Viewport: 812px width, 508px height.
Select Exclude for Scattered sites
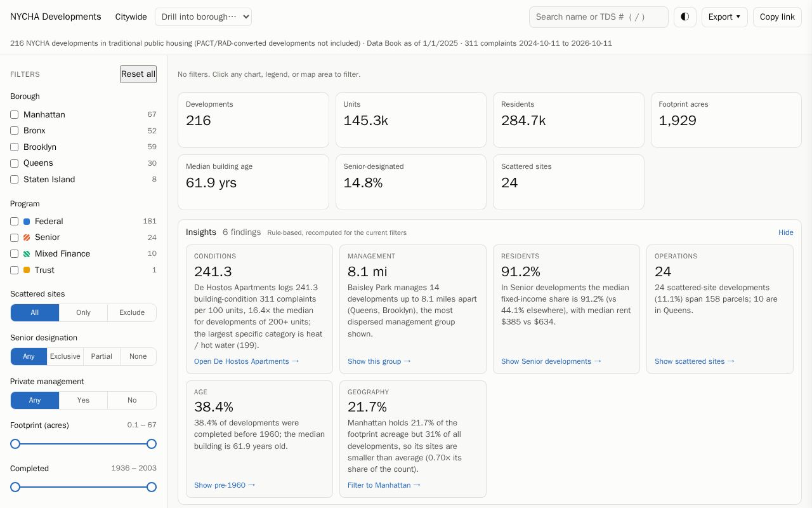click(x=132, y=312)
